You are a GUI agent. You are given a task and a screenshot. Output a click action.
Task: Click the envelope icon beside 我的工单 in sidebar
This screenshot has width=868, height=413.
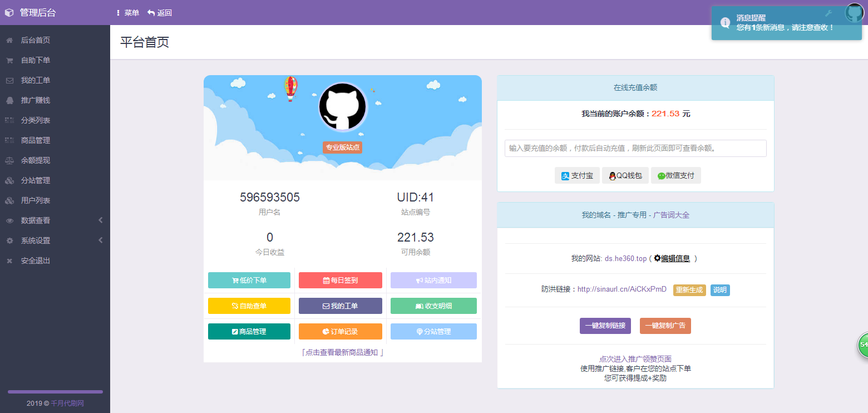[x=9, y=80]
